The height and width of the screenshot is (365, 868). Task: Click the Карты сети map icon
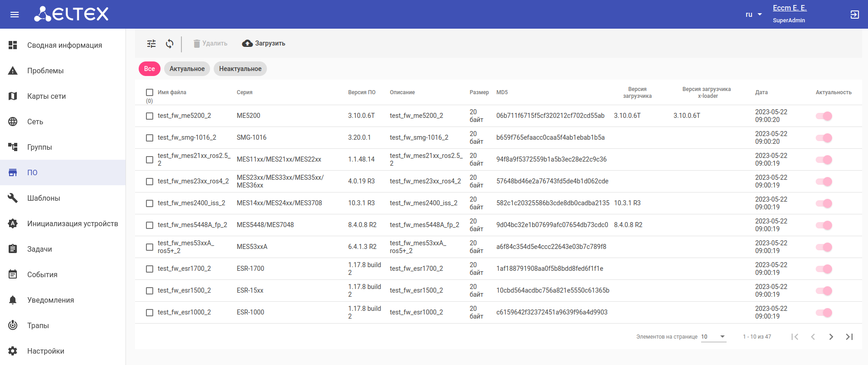click(13, 96)
